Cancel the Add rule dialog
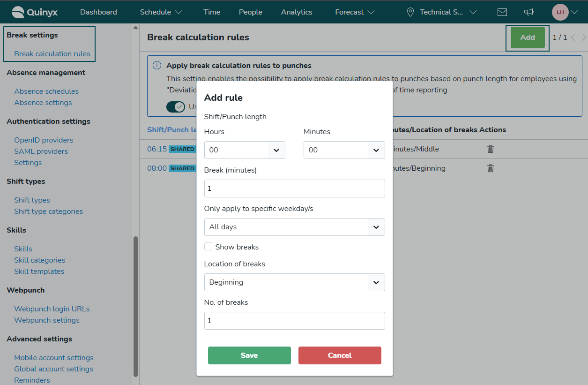This screenshot has width=588, height=385. pyautogui.click(x=340, y=355)
